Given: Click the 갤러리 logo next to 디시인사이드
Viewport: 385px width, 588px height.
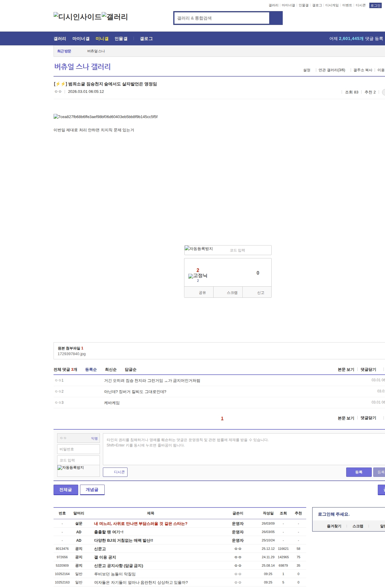Looking at the screenshot, I should (115, 17).
